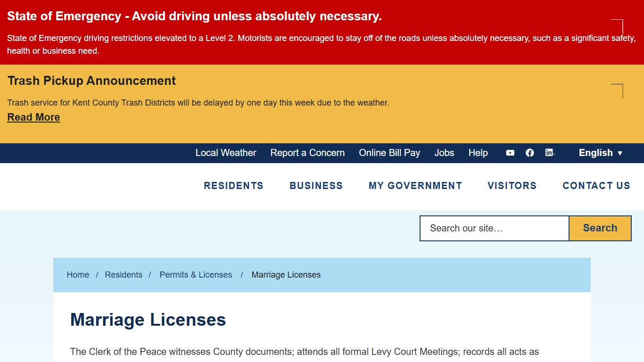This screenshot has width=644, height=362.
Task: Go to CONTACT US
Action: (596, 186)
